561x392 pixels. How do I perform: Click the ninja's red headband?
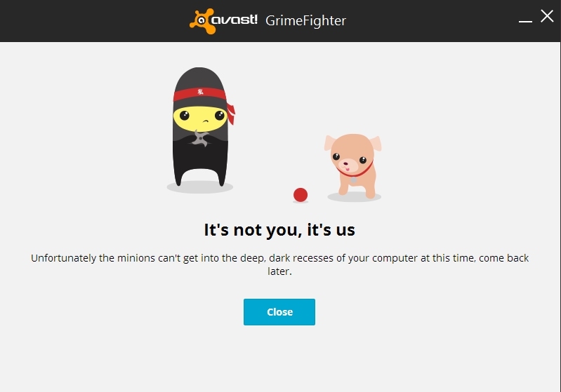click(199, 94)
